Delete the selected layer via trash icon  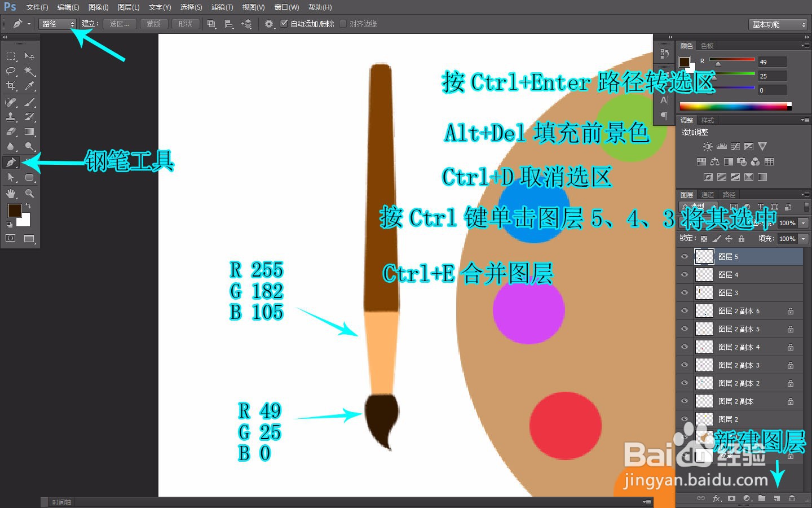pos(792,498)
